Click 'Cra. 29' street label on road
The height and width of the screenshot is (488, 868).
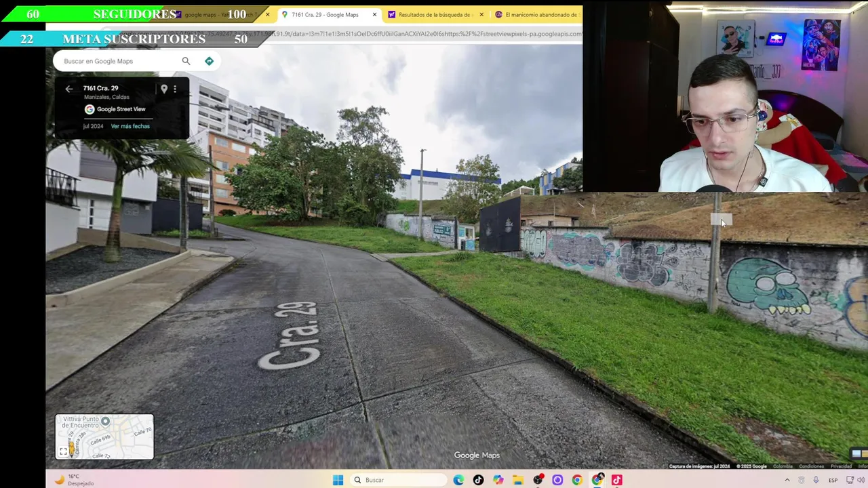290,336
